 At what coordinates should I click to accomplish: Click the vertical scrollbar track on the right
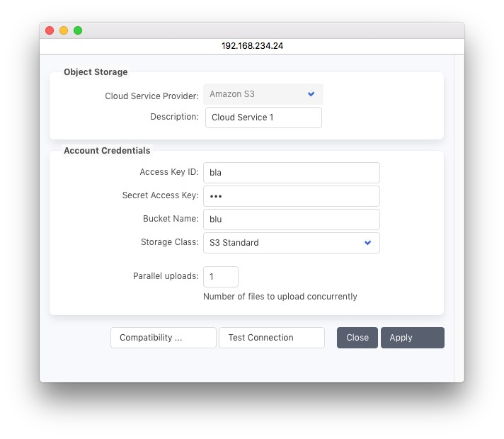coord(458,212)
